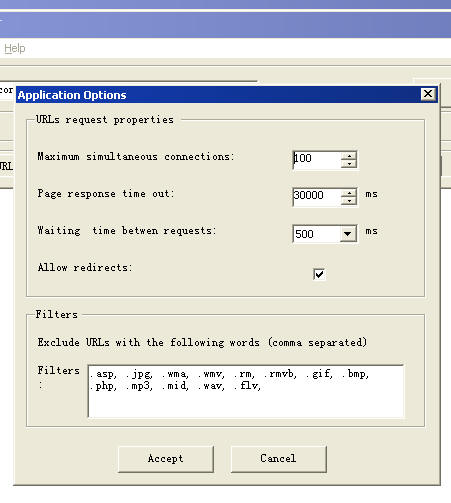Image resolution: width=451 pixels, height=503 pixels.
Task: Toggle the Allow redirects checkbox
Action: coord(319,274)
